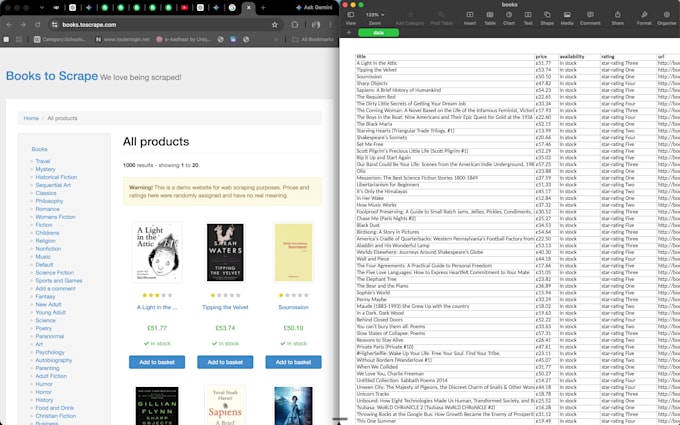
Task: Select the 'Shakespeare's Sonnets' cell
Action: [x=445, y=137]
